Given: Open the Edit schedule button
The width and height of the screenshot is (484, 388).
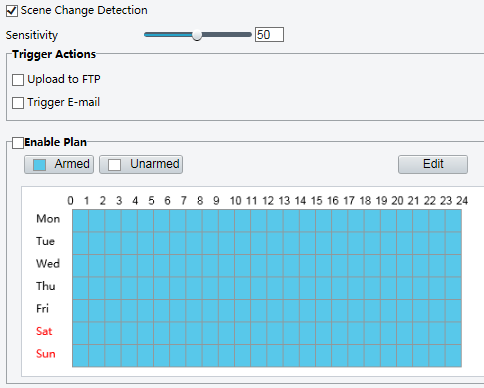Looking at the screenshot, I should (x=433, y=164).
